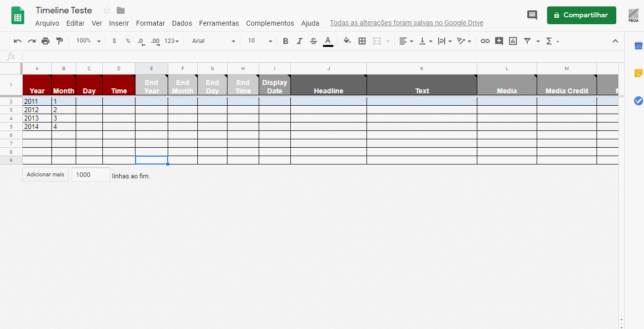This screenshot has height=329, width=644.
Task: Click the Filter funnel icon
Action: 527,41
